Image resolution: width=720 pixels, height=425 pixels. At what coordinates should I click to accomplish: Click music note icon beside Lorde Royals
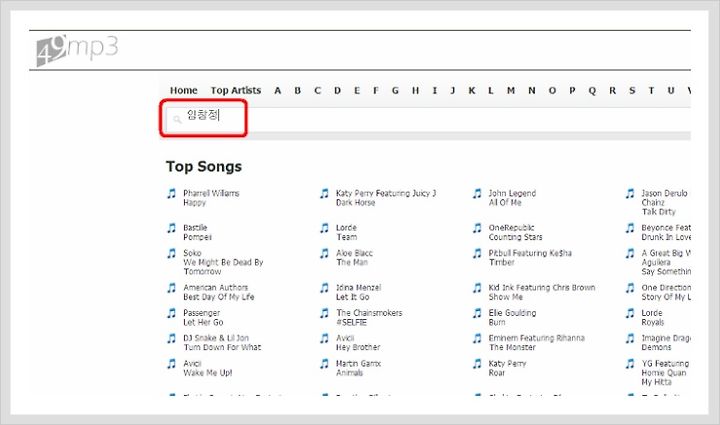[x=630, y=313]
